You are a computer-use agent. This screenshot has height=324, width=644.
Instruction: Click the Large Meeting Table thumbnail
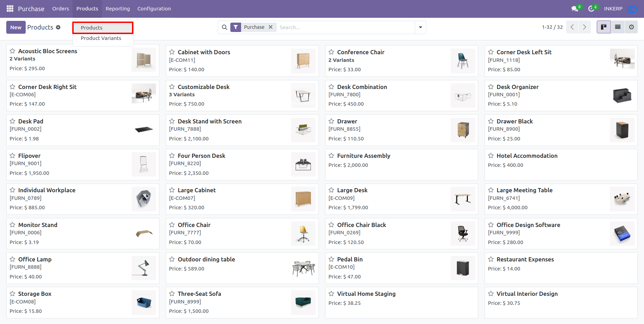click(622, 199)
